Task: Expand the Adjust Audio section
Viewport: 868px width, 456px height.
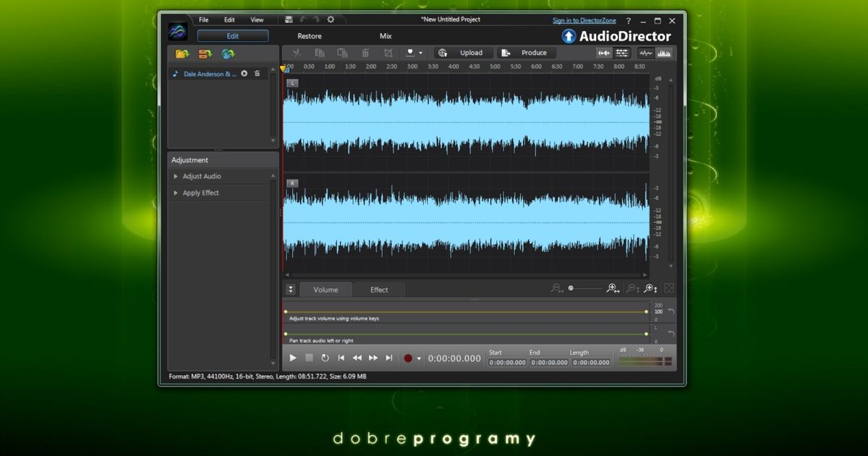Action: tap(176, 177)
